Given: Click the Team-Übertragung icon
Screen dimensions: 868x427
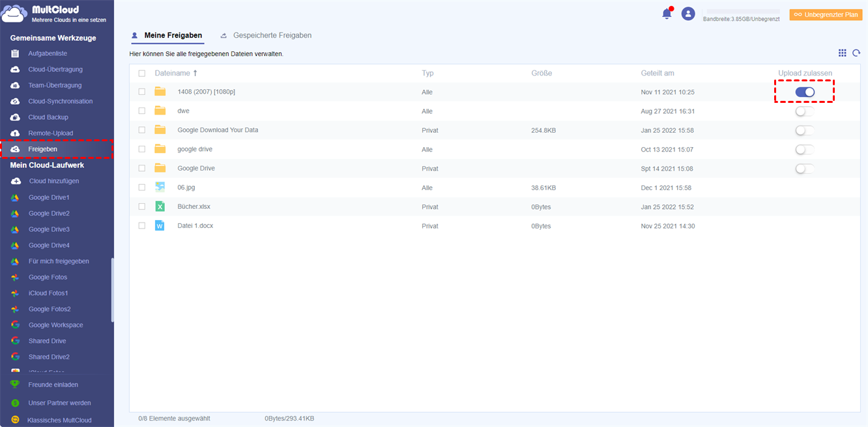Looking at the screenshot, I should tap(15, 85).
